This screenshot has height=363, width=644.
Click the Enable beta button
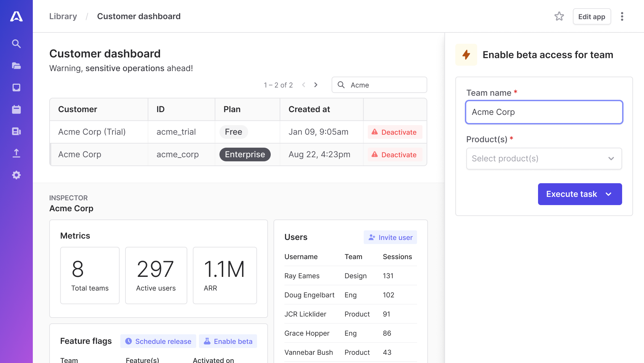pyautogui.click(x=228, y=341)
